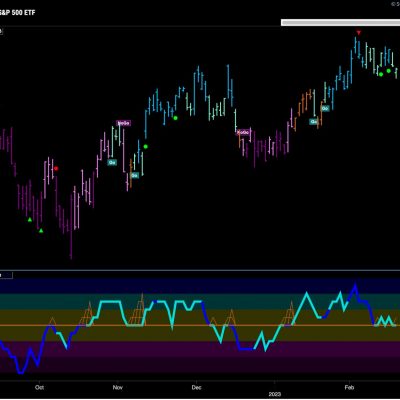
Task: Click the green dot marker below the mid-November bars
Action: (x=145, y=146)
